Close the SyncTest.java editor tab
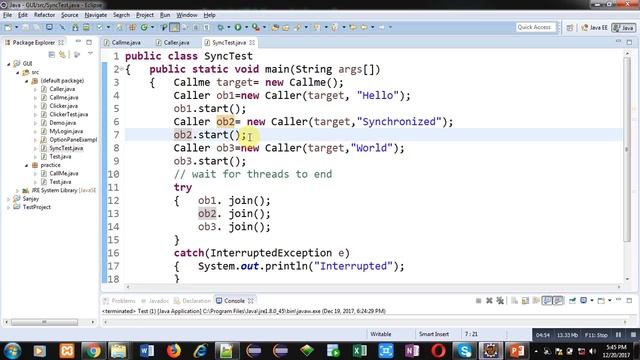Screen dimensions: 640x360 (x=252, y=42)
